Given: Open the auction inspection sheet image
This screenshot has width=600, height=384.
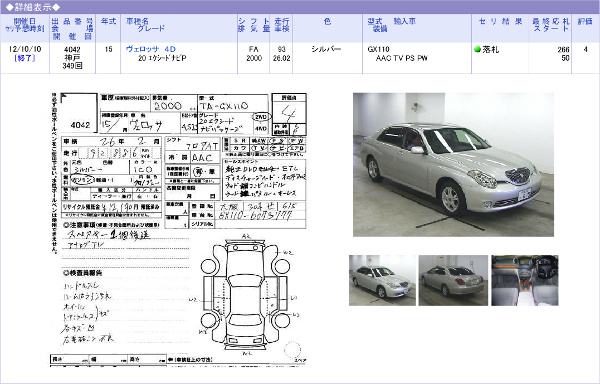Looking at the screenshot, I should coord(179,229).
